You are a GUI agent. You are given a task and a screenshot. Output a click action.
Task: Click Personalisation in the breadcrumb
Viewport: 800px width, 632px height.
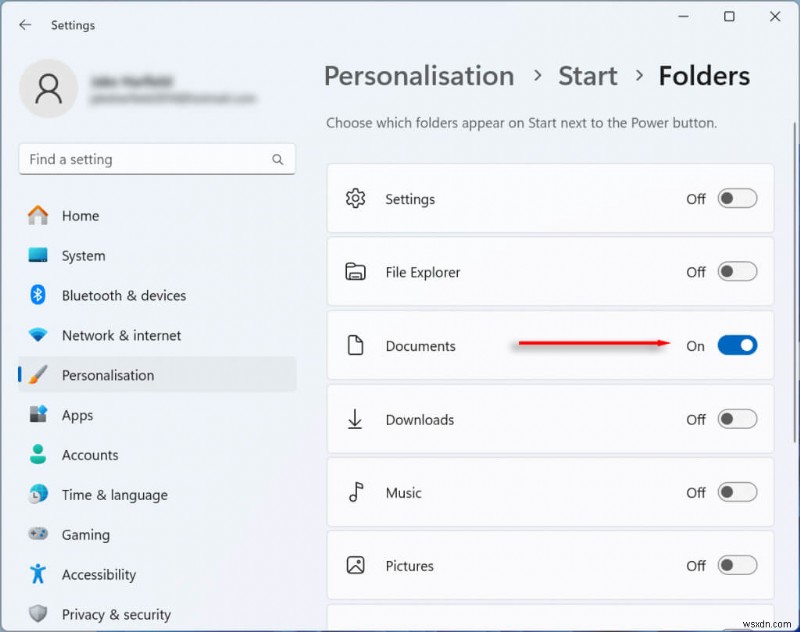[x=419, y=76]
